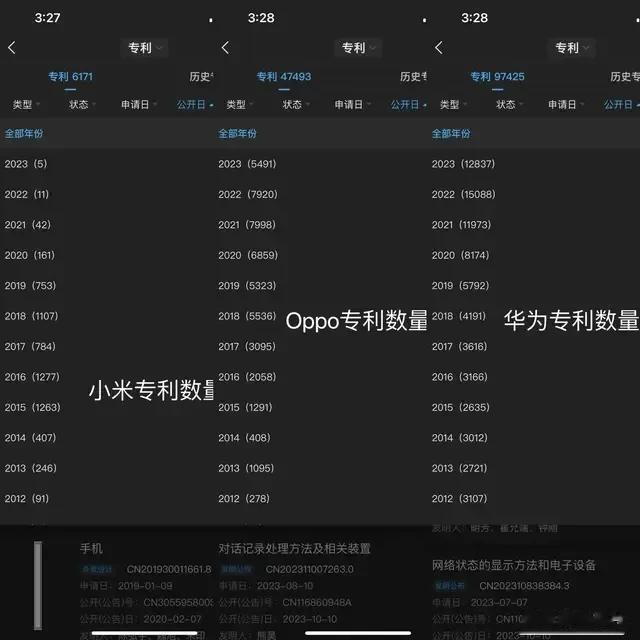Choose year option 2019 (5792)
This screenshot has height=640, width=640.
click(x=460, y=285)
